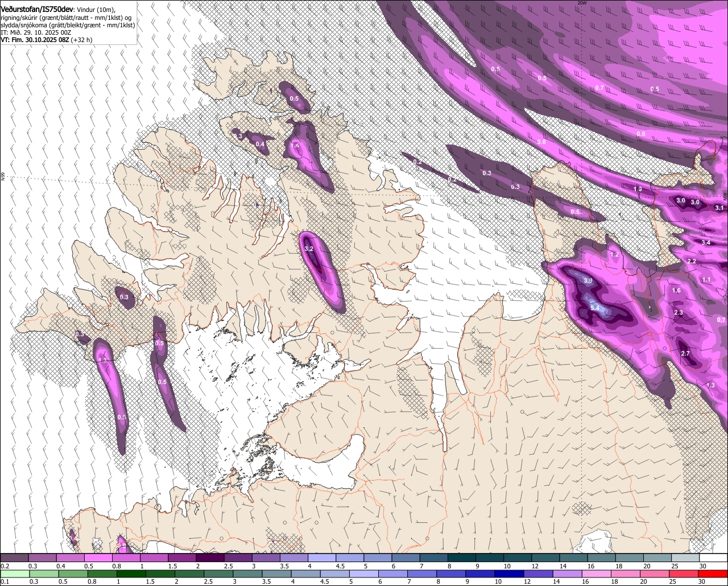Click the bottom-row legend swatch starting at 16
The width and height of the screenshot is (728, 586).
click(x=597, y=573)
